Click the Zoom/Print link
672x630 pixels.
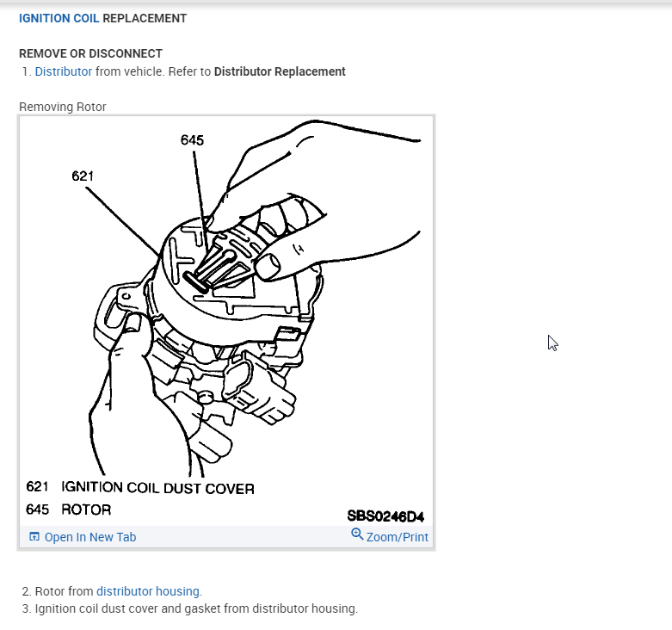coord(398,537)
